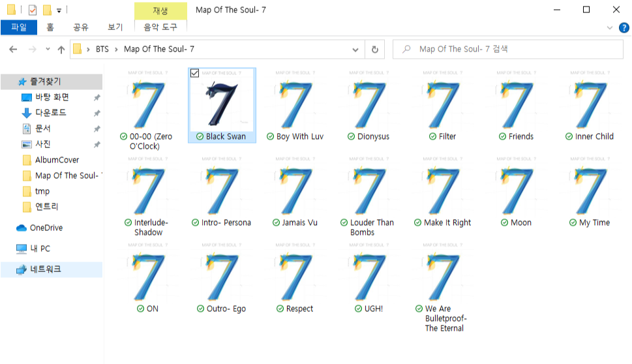The height and width of the screenshot is (364, 632).
Task: Refresh the current folder view
Action: pyautogui.click(x=375, y=49)
